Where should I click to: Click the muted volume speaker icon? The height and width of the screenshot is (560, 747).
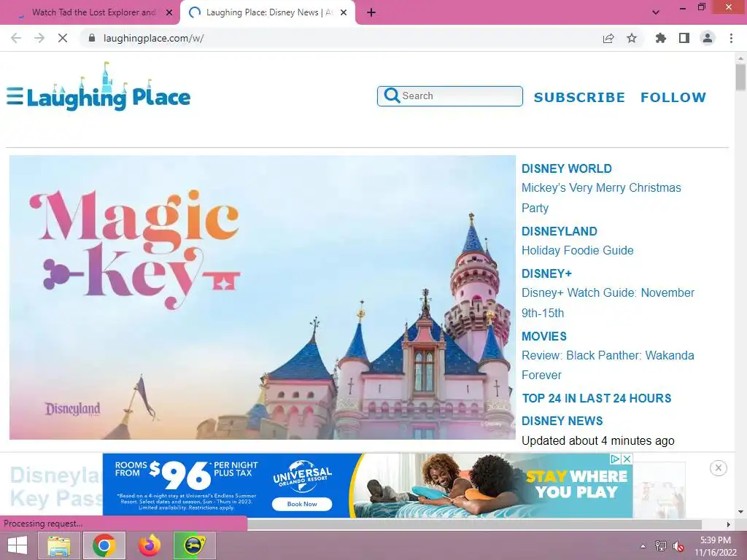(x=678, y=545)
